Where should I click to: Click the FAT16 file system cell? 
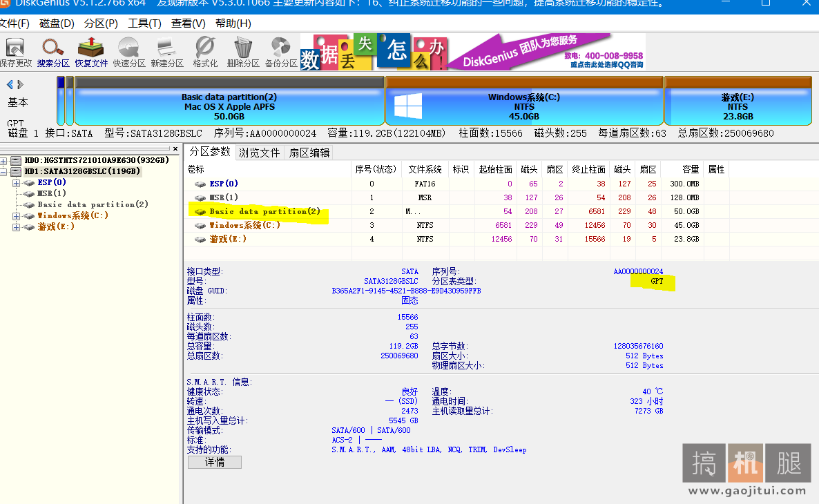coord(425,184)
